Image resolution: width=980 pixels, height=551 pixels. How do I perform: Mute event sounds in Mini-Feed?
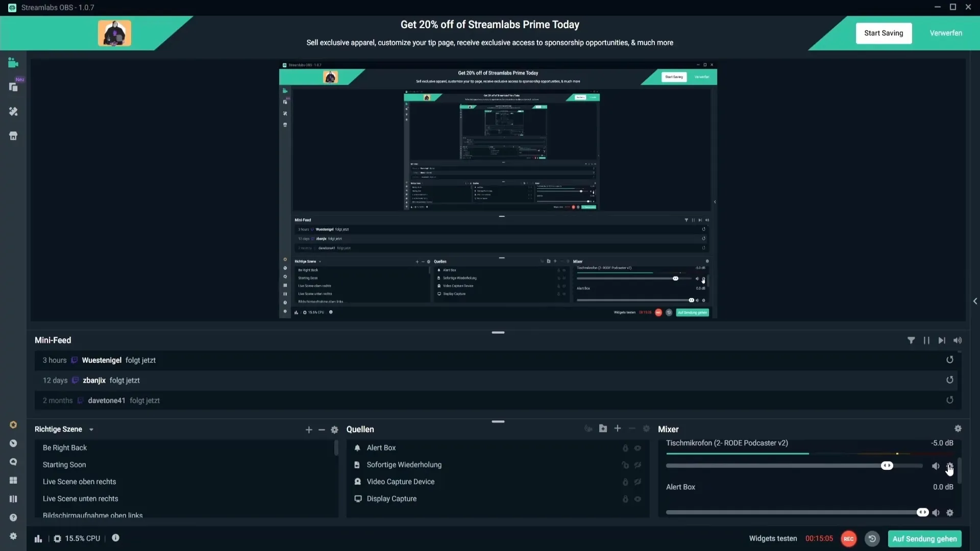click(958, 340)
